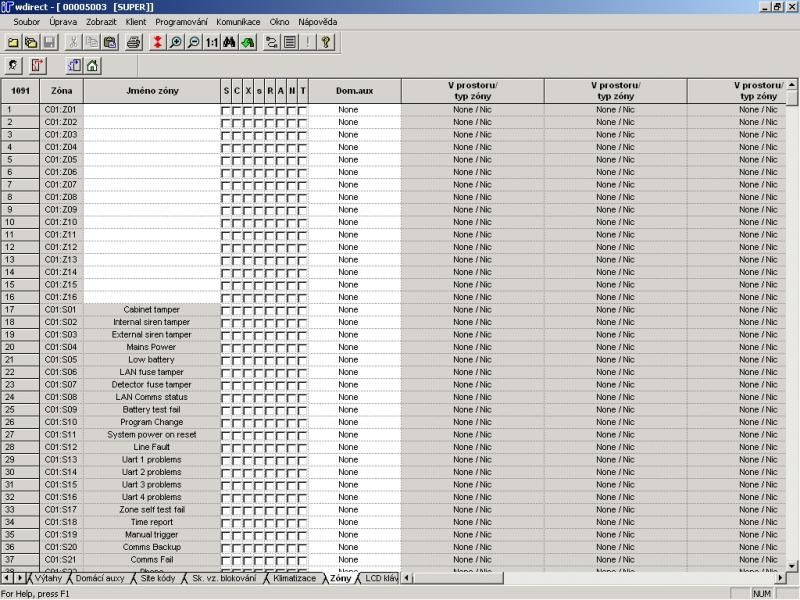Open first zone type cell for Mains Power

[x=472, y=347]
